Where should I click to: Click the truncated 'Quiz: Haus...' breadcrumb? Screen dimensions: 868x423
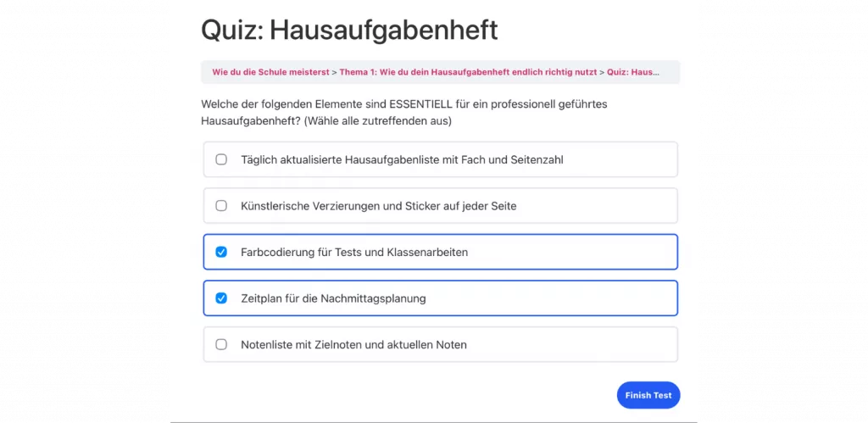632,72
